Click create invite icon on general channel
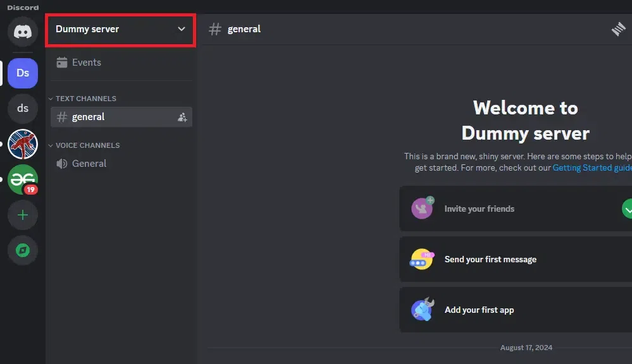This screenshot has height=364, width=632. pos(182,117)
